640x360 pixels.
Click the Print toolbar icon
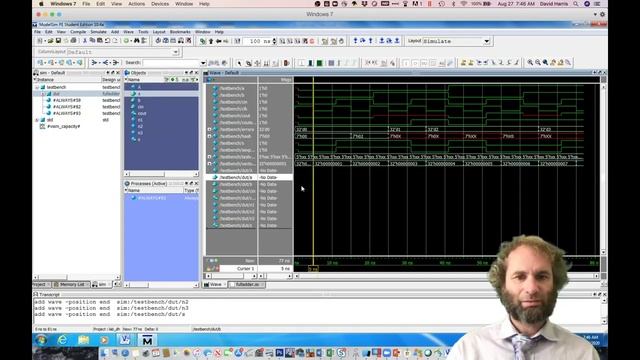[73, 41]
